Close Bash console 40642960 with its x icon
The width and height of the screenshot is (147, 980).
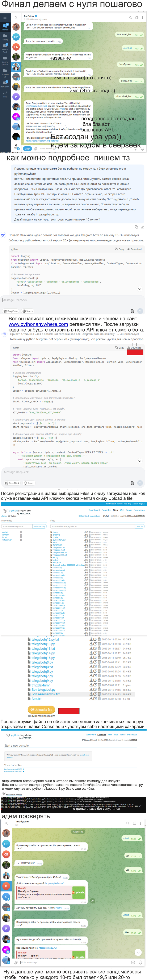24,771
